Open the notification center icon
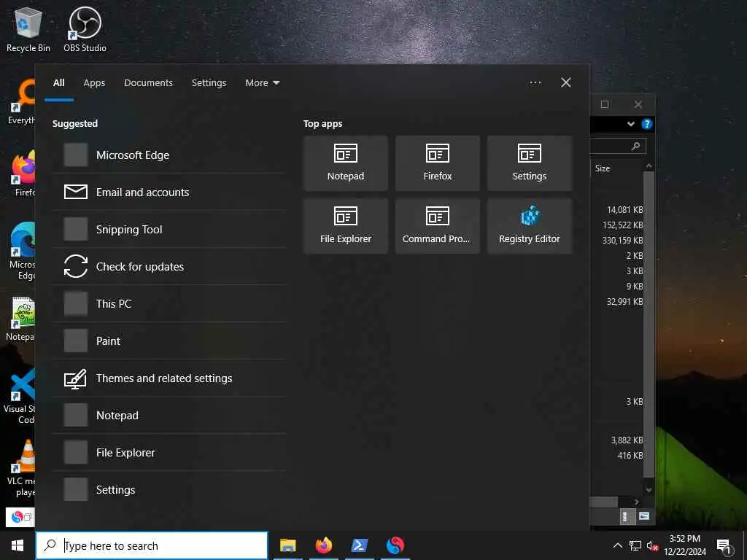747x560 pixels. click(x=724, y=547)
